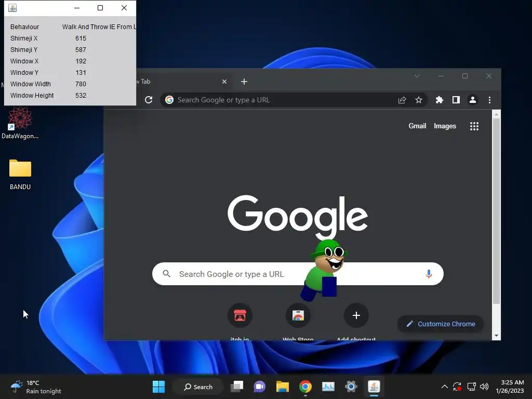Click Java icon in Shimeji window title
This screenshot has height=399, width=532.
tap(12, 8)
